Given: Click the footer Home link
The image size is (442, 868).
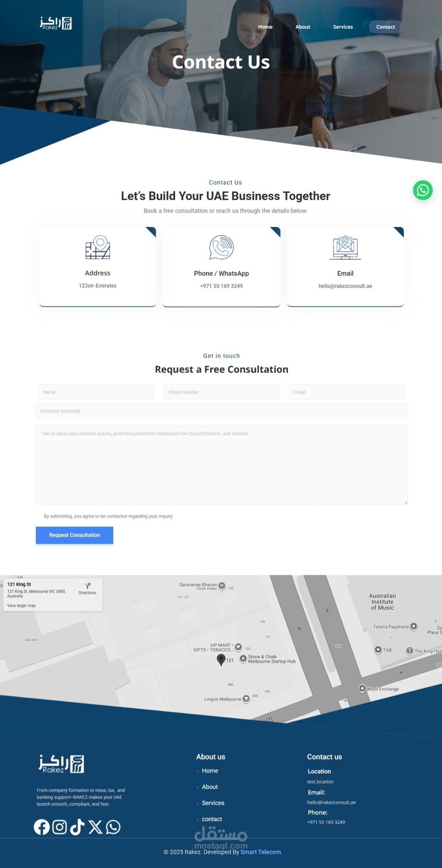Looking at the screenshot, I should [x=210, y=771].
